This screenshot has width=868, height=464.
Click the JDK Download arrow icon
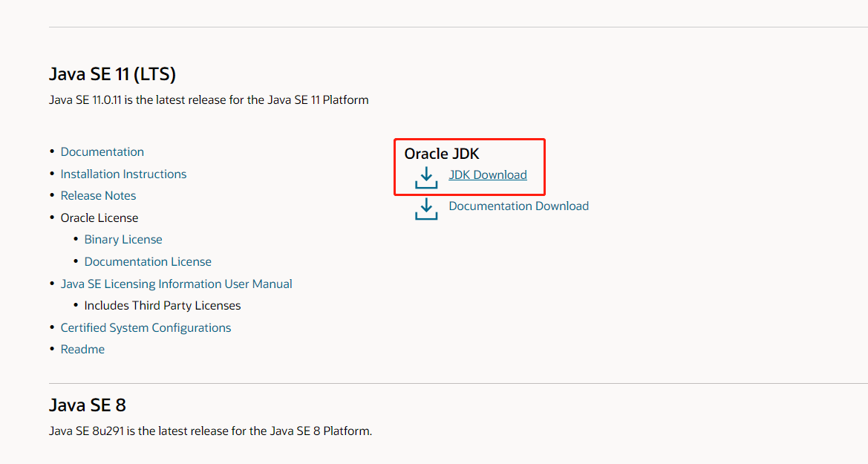[426, 177]
